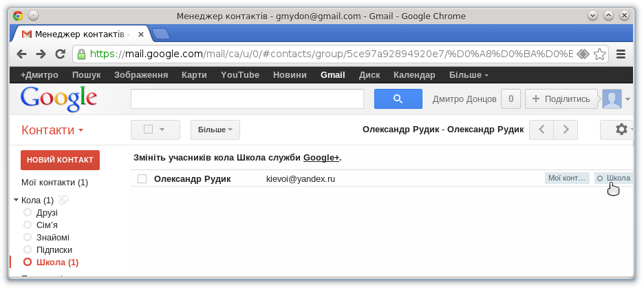
Task: Open the settings gear menu
Action: (x=621, y=130)
